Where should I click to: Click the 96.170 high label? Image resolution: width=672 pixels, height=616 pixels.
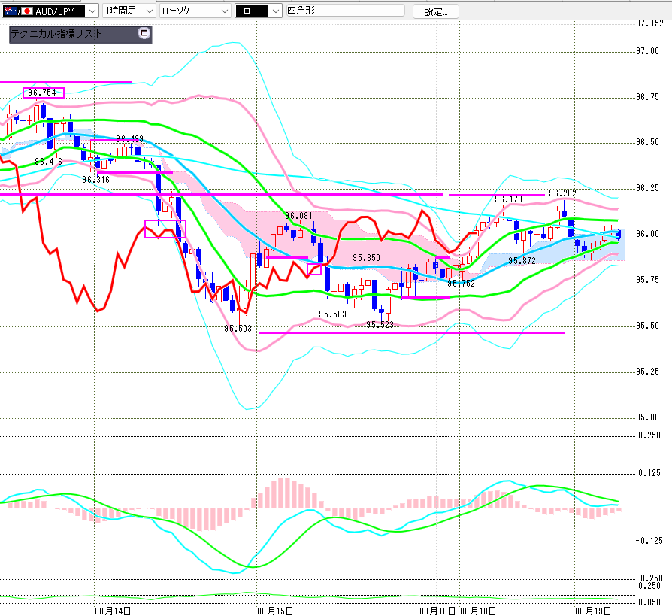[x=509, y=199]
